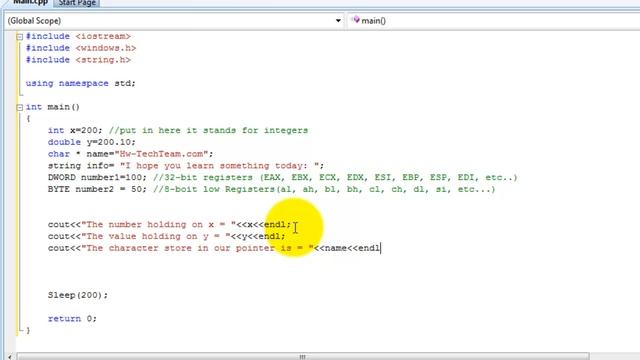Click on the line '#include <iostream>'
640x360 pixels.
tap(78, 36)
